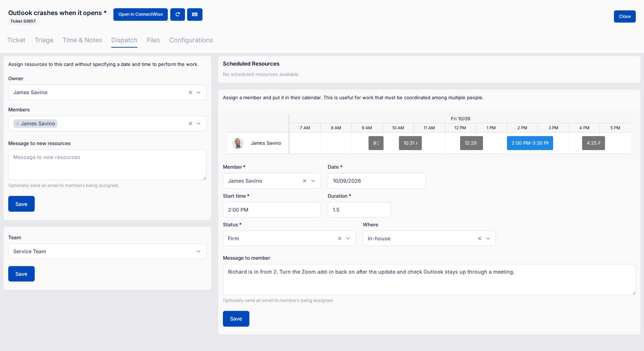
Task: Click the Close button
Action: [625, 16]
